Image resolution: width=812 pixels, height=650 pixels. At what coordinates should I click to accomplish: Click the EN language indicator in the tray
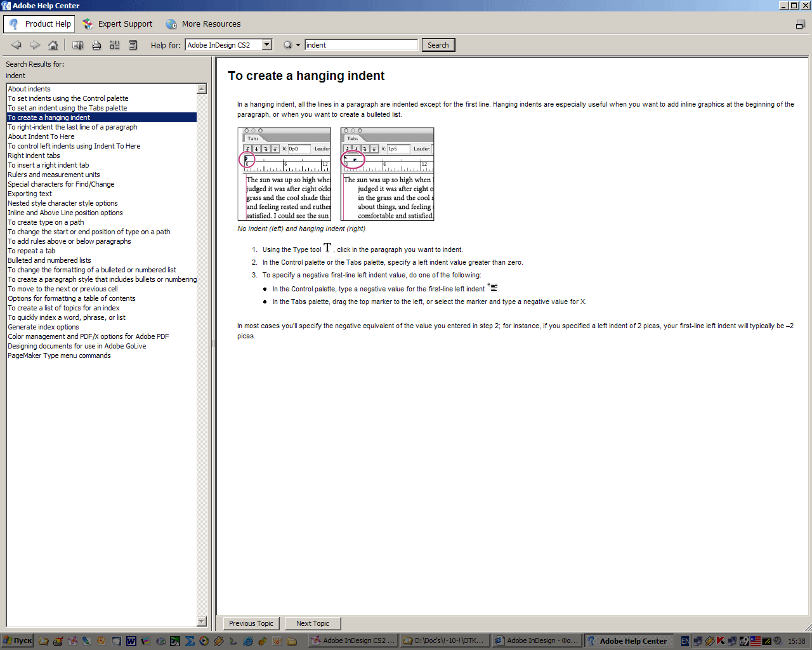pyautogui.click(x=685, y=641)
